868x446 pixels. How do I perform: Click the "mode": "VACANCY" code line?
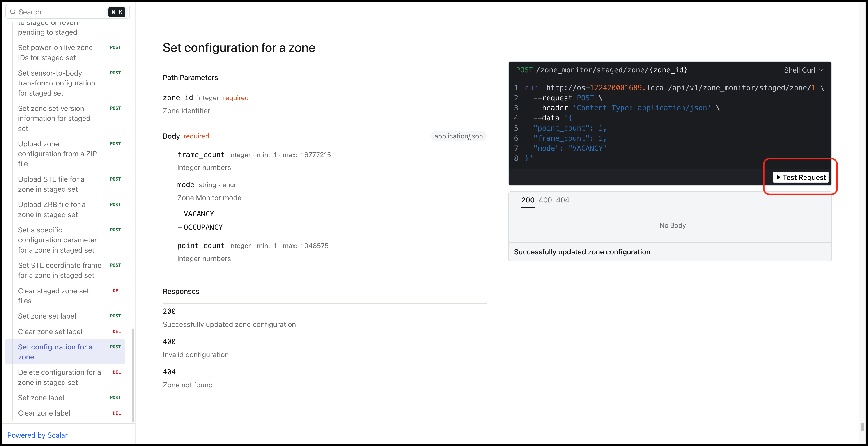[570, 148]
